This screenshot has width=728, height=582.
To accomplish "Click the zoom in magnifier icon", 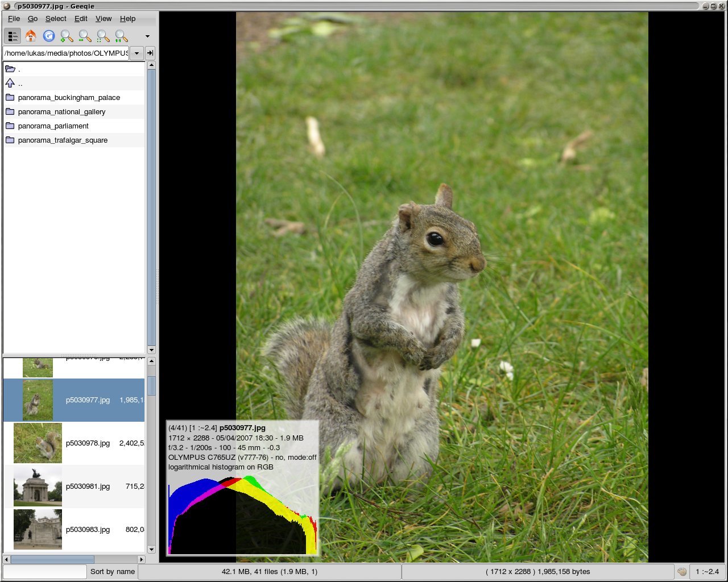I will coord(67,36).
